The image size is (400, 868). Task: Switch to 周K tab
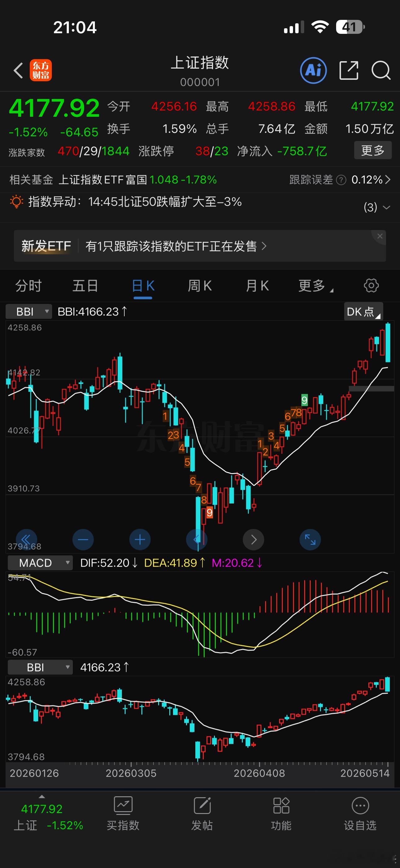click(200, 286)
